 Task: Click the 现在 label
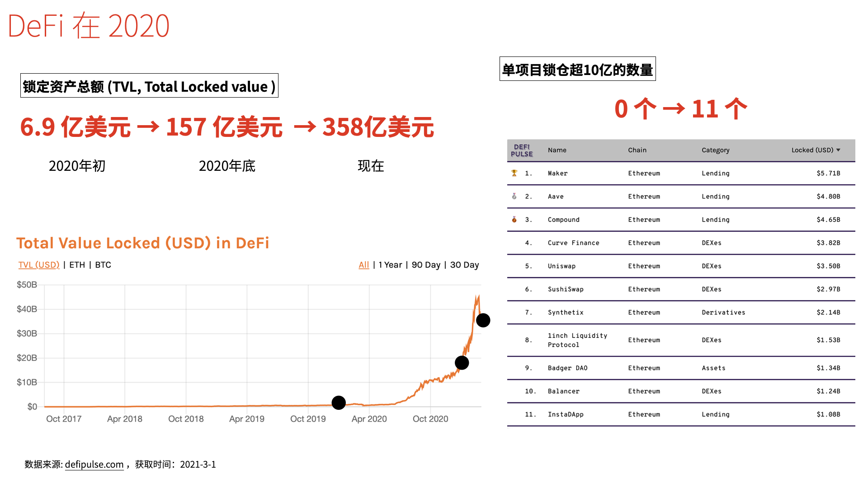point(371,166)
